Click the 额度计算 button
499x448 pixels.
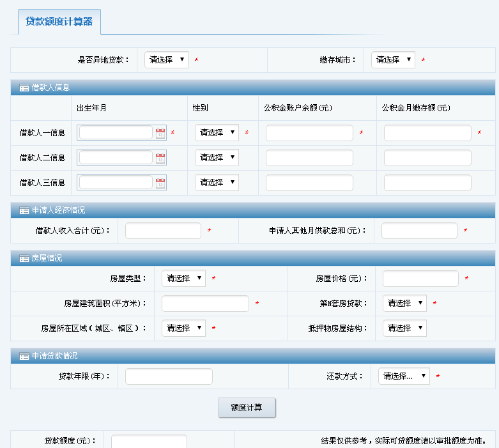[x=247, y=407]
